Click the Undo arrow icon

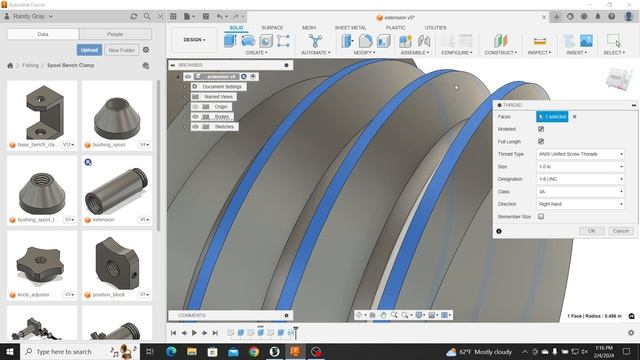(220, 16)
